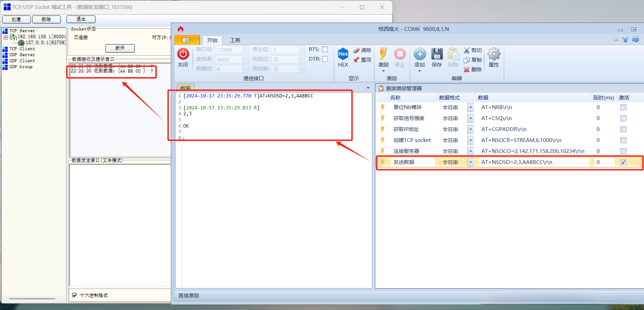Click the blue speech-bubble icon beside the T-shirt
This screenshot has width=644, height=310.
tap(636, 40)
